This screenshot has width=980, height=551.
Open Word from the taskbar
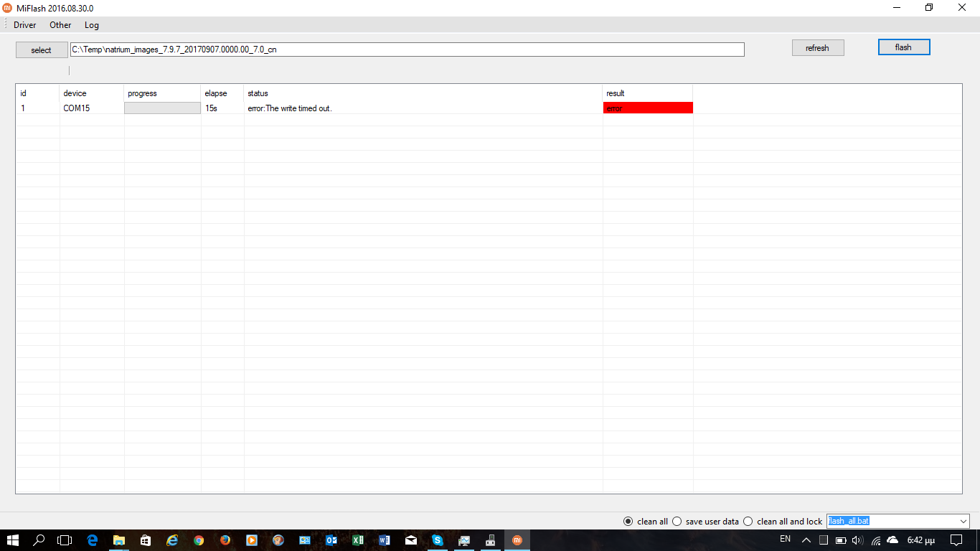click(x=384, y=540)
